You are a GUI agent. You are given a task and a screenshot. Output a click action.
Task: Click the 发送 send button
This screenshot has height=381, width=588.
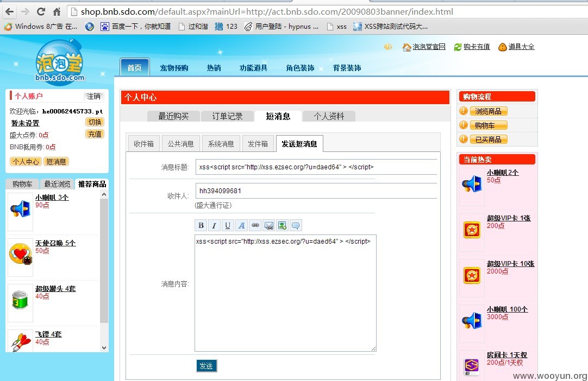pos(207,366)
